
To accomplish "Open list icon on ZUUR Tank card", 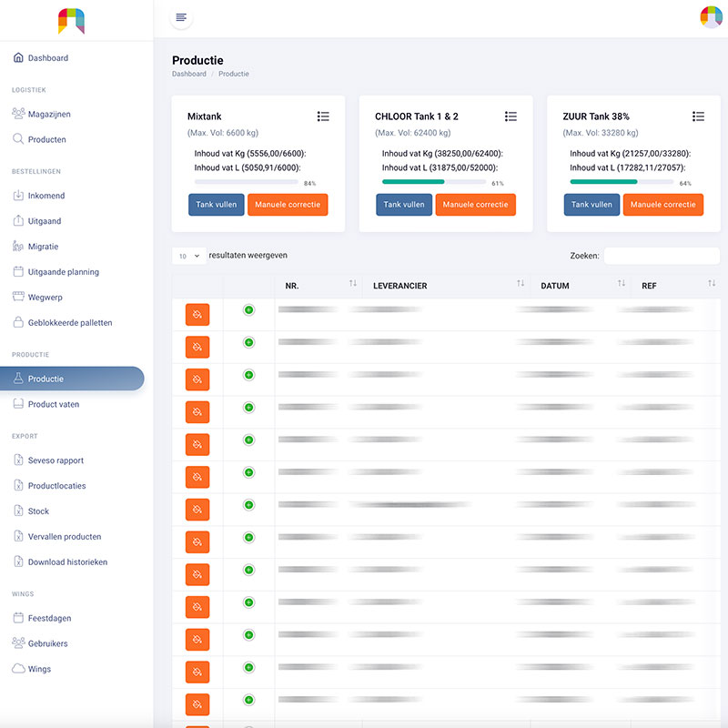I will coord(698,116).
